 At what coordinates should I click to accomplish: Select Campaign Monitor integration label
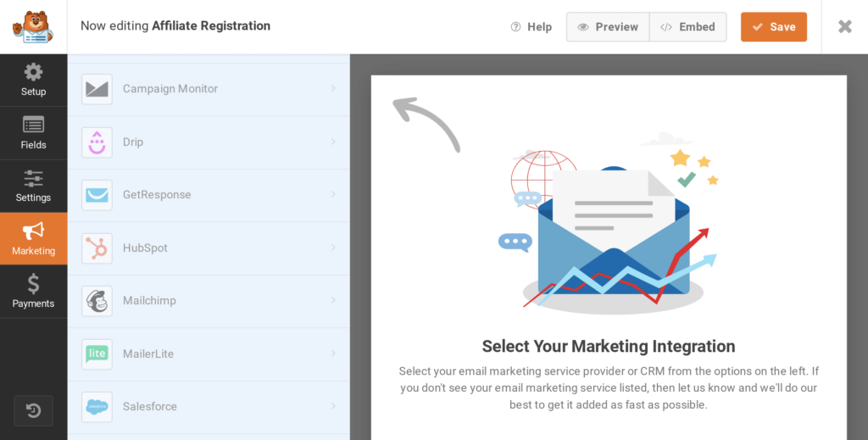[x=170, y=88]
